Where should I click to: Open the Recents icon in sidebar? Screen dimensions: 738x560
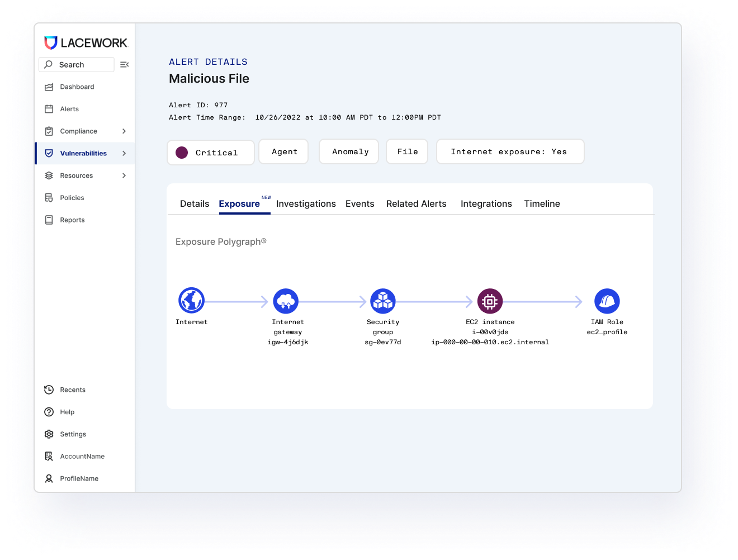[50, 390]
